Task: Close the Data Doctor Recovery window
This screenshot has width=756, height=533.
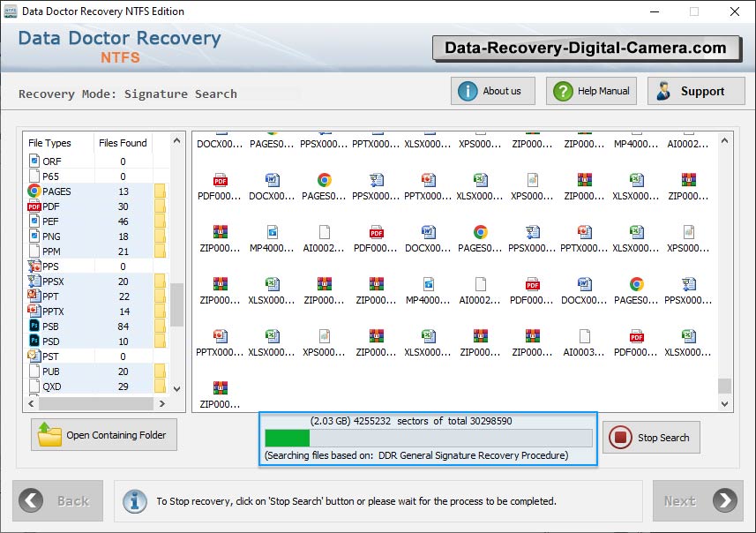Action: 734,11
